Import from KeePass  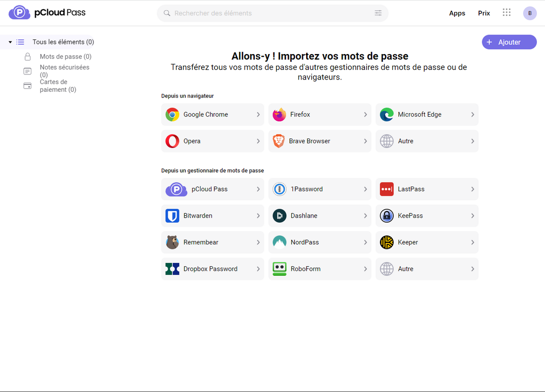pos(427,216)
